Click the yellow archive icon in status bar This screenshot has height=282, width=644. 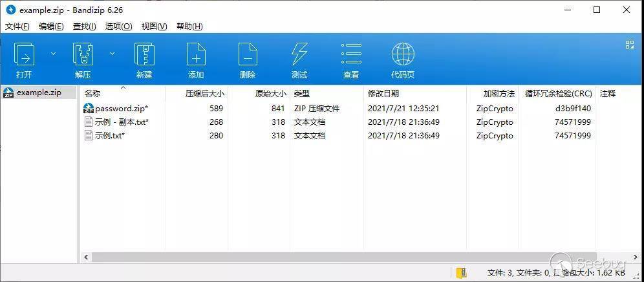pyautogui.click(x=462, y=272)
